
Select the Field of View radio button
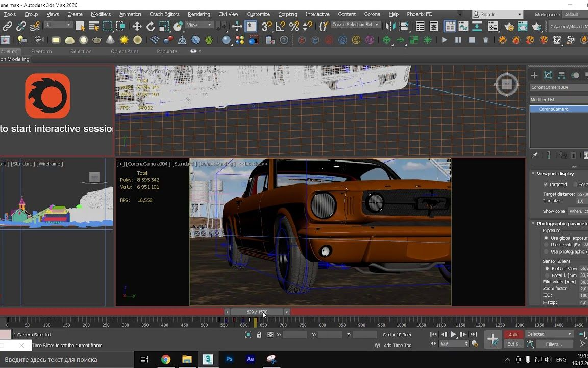pos(547,268)
